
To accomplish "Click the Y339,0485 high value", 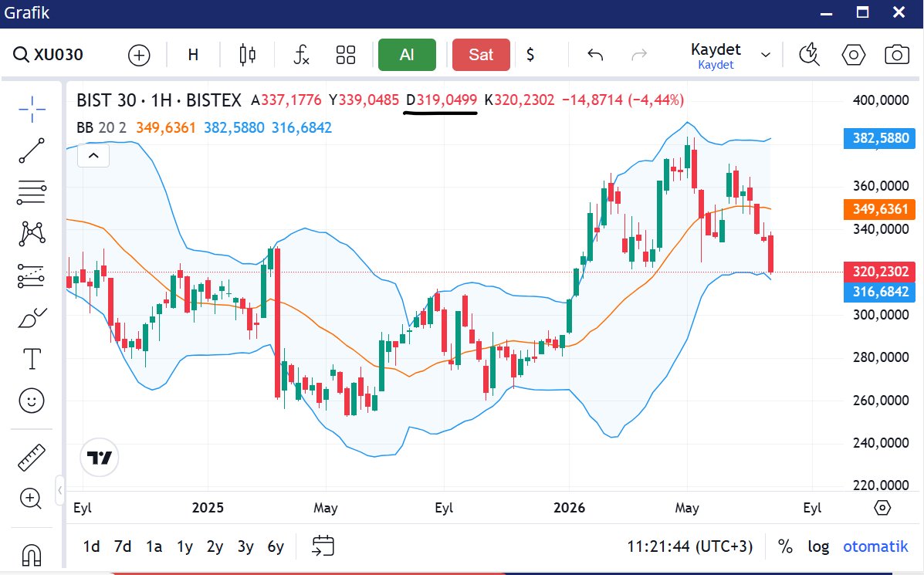I will click(x=364, y=100).
